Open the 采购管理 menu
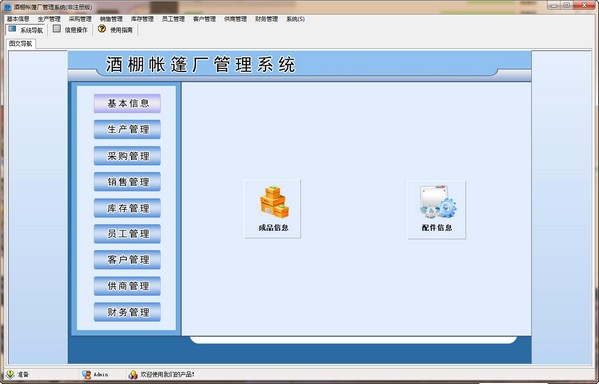The image size is (599, 384). tap(80, 19)
